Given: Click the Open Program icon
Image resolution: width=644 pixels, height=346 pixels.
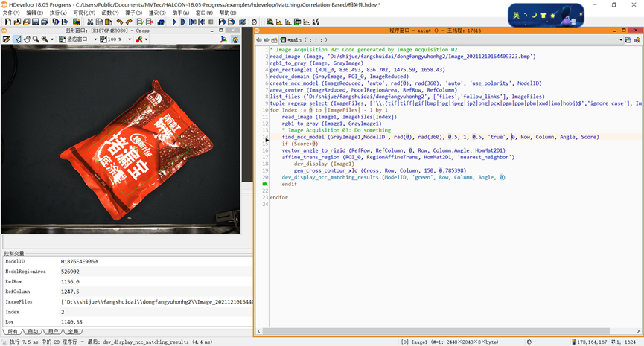Looking at the screenshot, I should [x=17, y=22].
